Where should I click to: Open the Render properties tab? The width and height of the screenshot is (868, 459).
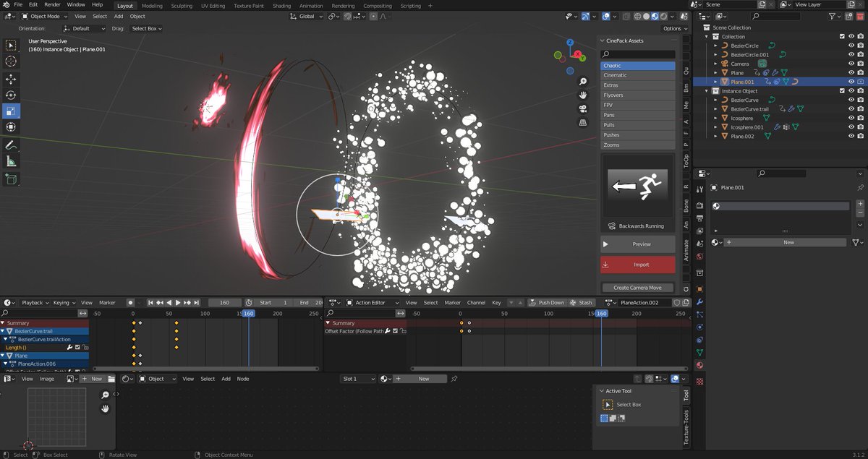coord(699,205)
